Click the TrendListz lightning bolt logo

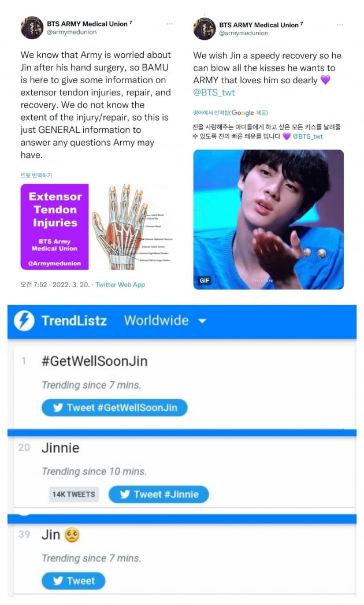(x=24, y=321)
